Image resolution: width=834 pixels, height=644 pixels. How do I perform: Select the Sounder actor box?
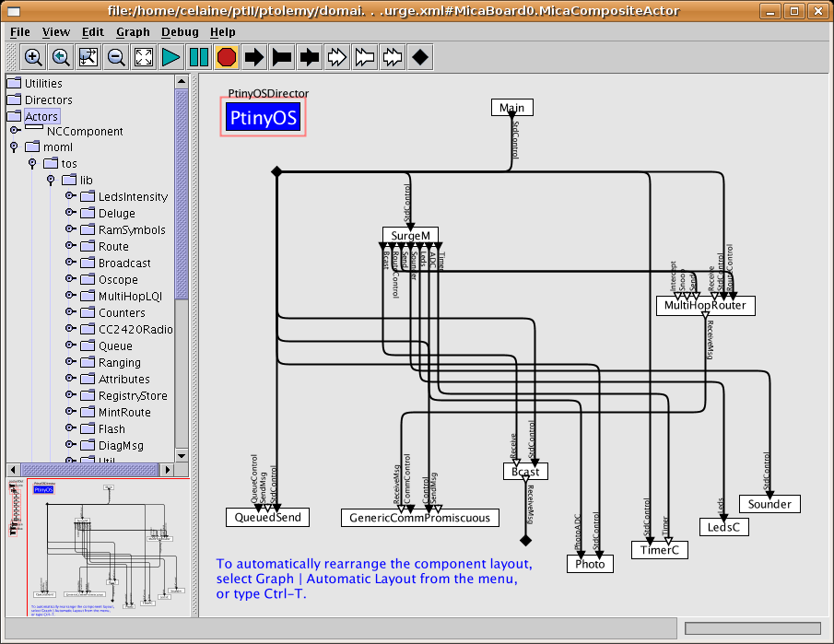coord(769,504)
